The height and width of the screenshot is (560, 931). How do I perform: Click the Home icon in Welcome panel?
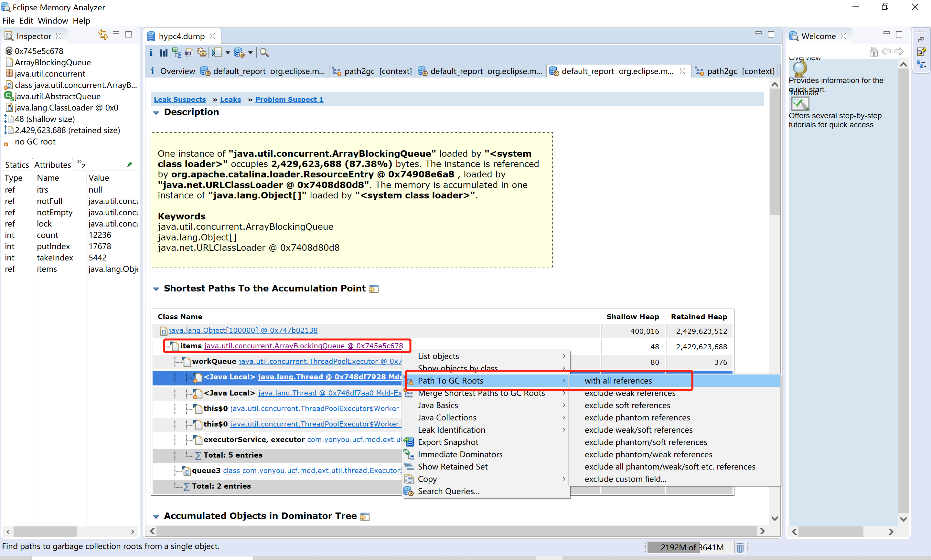point(874,52)
